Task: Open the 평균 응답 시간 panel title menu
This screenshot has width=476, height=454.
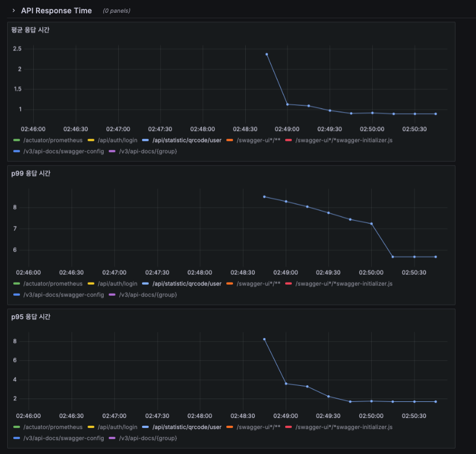Action: [31, 30]
